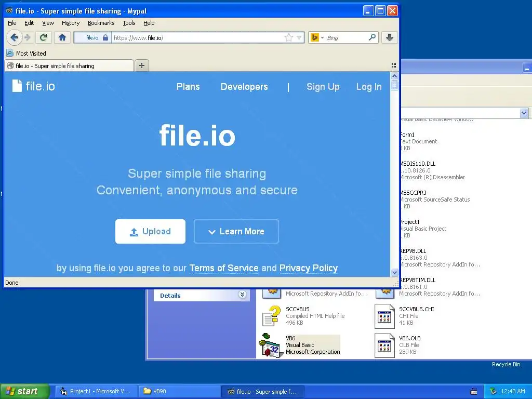The image size is (532, 399).
Task: Click the Log In link
Action: point(369,87)
